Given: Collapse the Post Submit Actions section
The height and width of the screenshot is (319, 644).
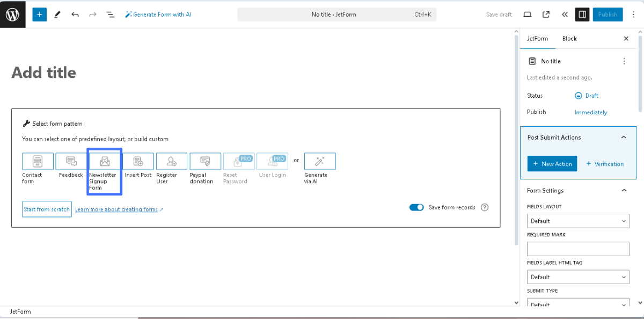Looking at the screenshot, I should click(624, 137).
